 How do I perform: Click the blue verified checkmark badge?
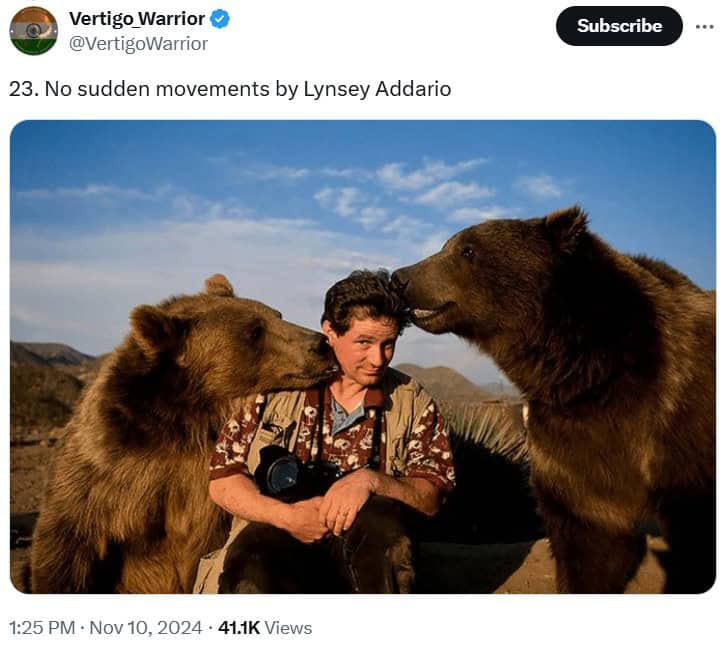[x=220, y=19]
